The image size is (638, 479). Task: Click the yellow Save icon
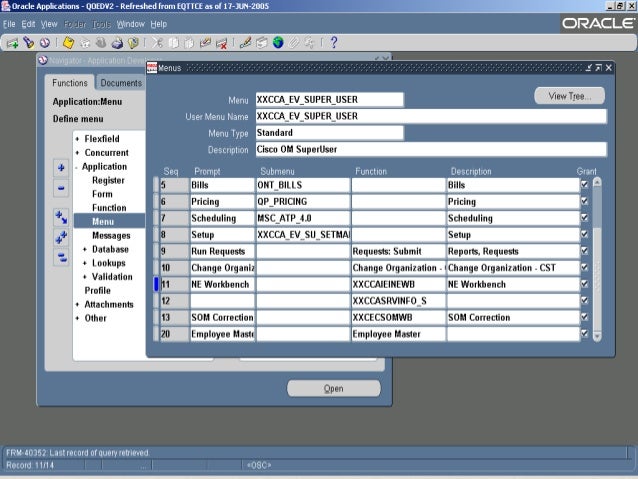pos(68,43)
